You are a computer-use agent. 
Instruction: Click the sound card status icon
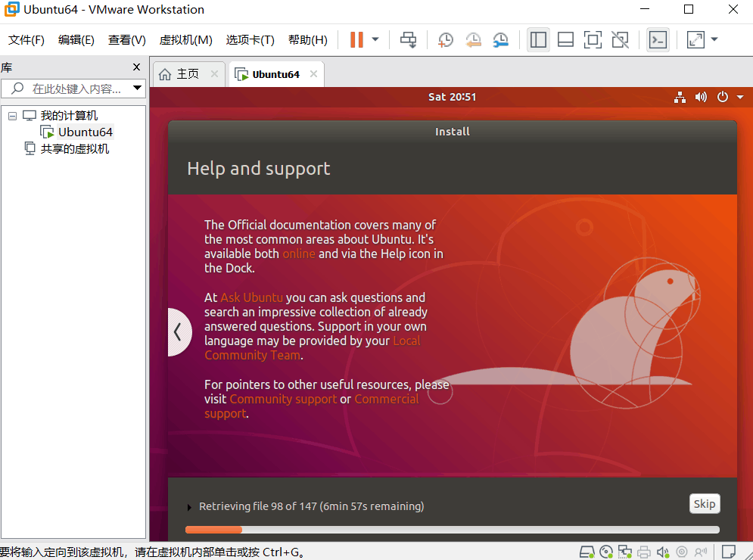point(663,552)
